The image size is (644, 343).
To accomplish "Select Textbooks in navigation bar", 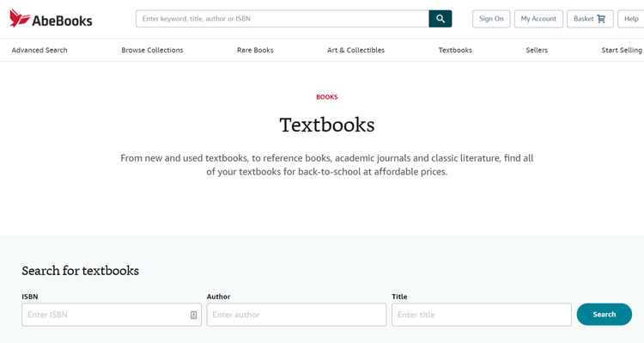I will (455, 50).
